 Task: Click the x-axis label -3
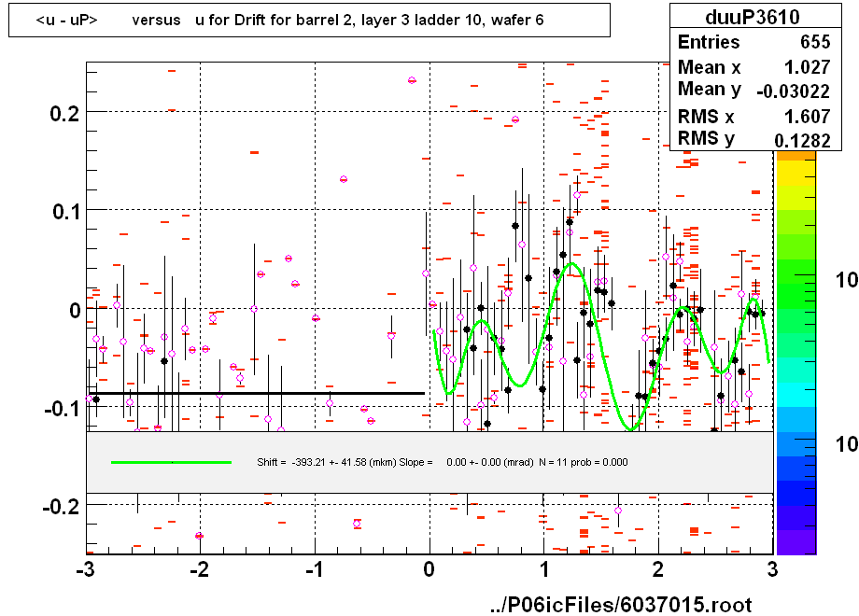coord(85,570)
